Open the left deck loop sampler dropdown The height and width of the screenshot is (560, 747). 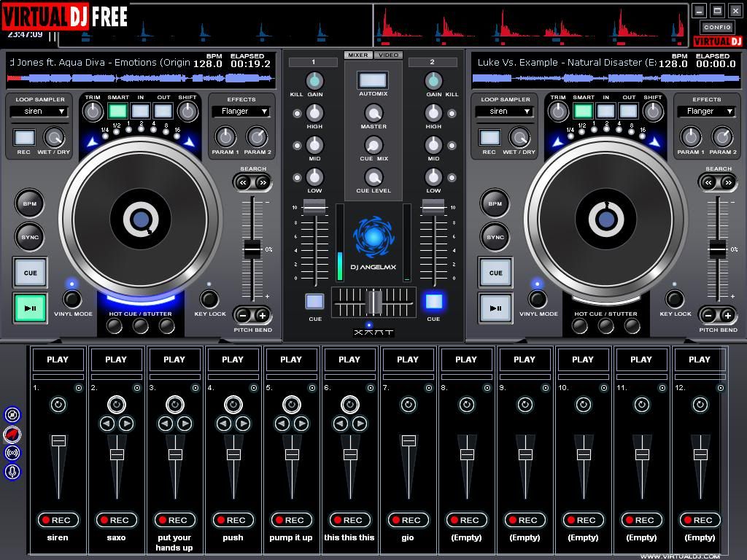coord(39,112)
